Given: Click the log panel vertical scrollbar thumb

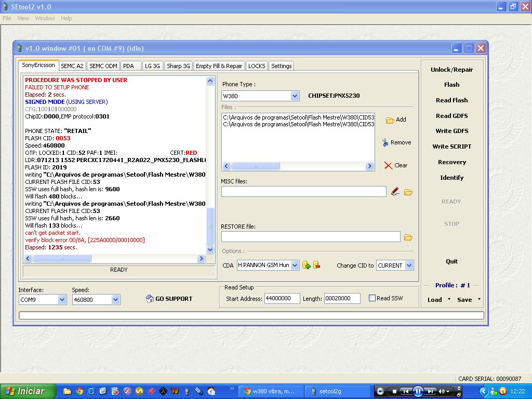Looking at the screenshot, I should (x=210, y=226).
